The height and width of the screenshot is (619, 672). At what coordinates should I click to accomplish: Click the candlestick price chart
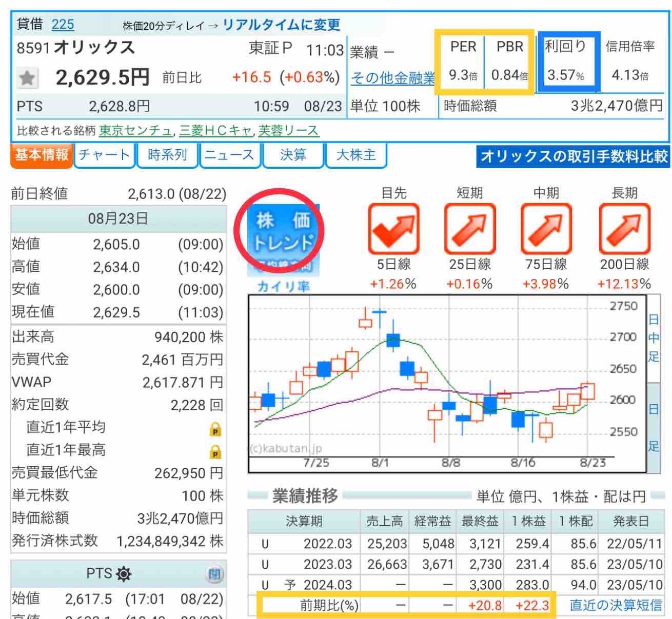[x=447, y=384]
